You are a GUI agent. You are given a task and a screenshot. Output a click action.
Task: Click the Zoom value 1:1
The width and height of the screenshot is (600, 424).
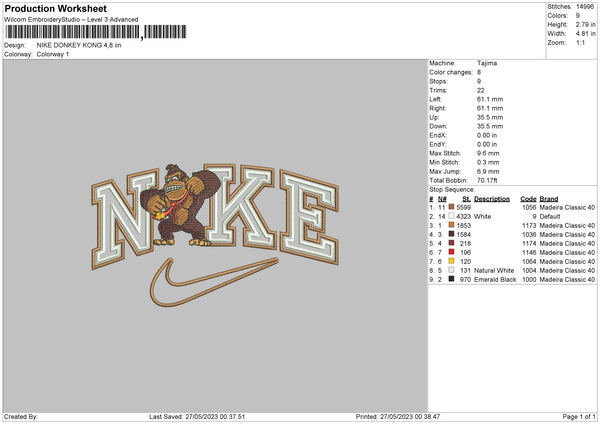pyautogui.click(x=580, y=42)
